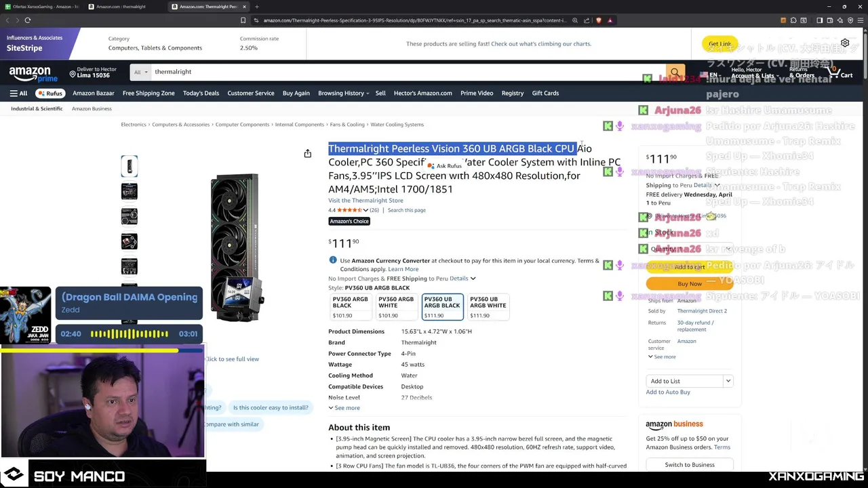Image resolution: width=868 pixels, height=488 pixels.
Task: Reload the page with the browser refresh icon
Action: point(27,20)
